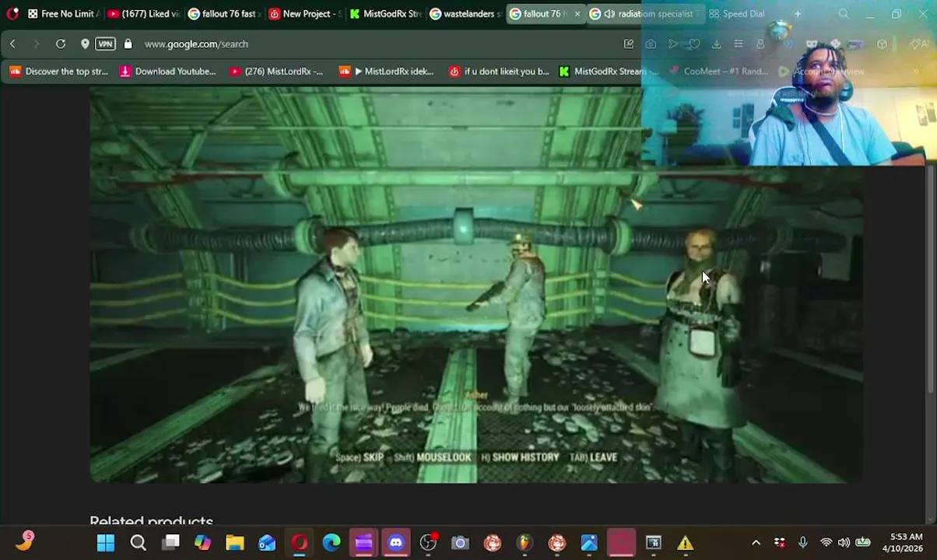Screen dimensions: 937x560
Task: Expand hidden system tray icons
Action: tap(756, 543)
